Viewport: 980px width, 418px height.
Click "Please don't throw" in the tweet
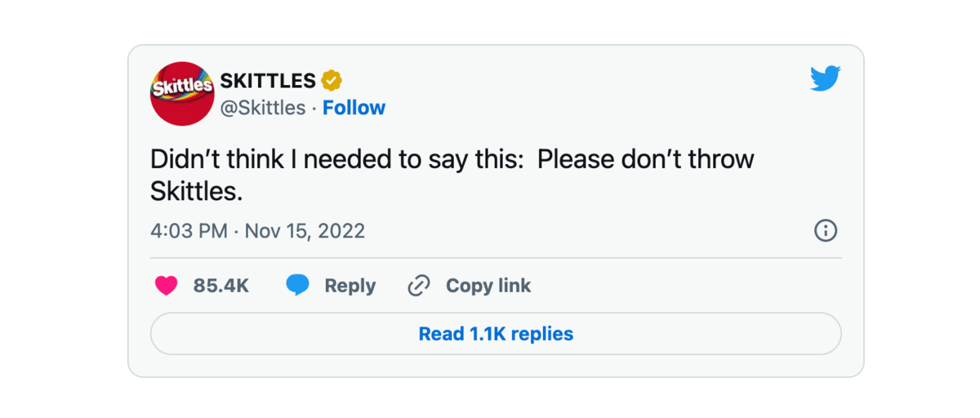[645, 159]
